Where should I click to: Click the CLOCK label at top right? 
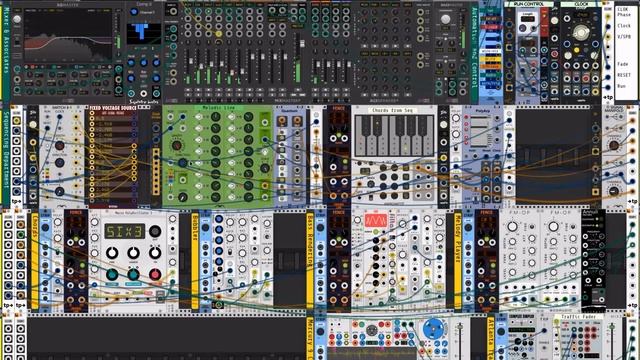coord(581,4)
